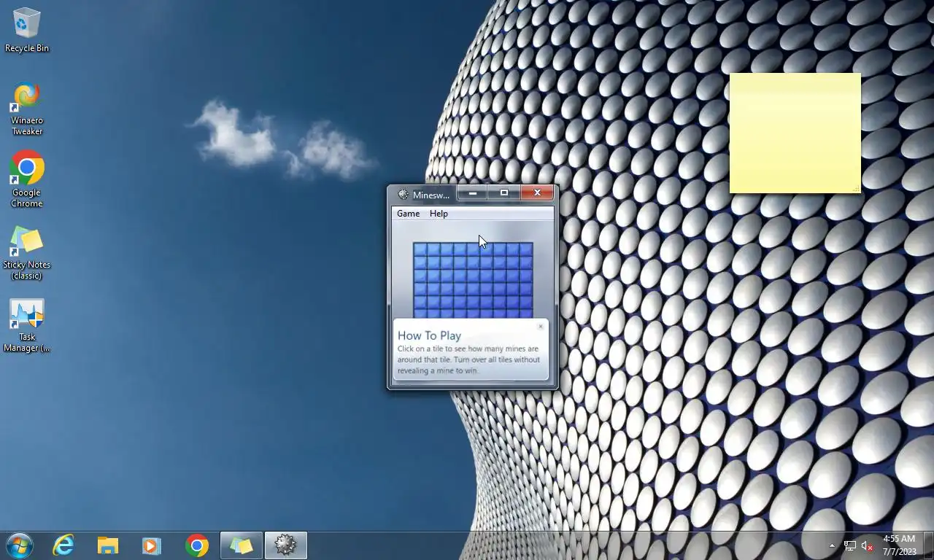Dismiss the How To Play tip
This screenshot has width=934, height=560.
pyautogui.click(x=540, y=326)
